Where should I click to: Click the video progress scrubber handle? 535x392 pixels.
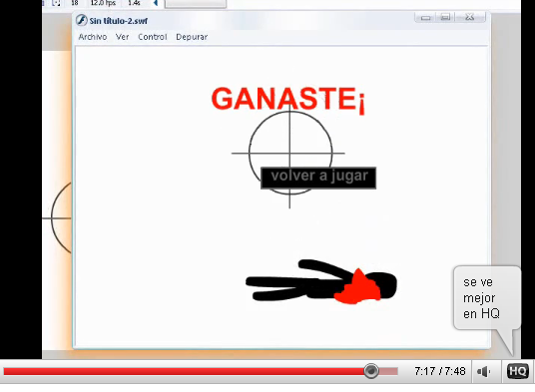[x=371, y=370]
